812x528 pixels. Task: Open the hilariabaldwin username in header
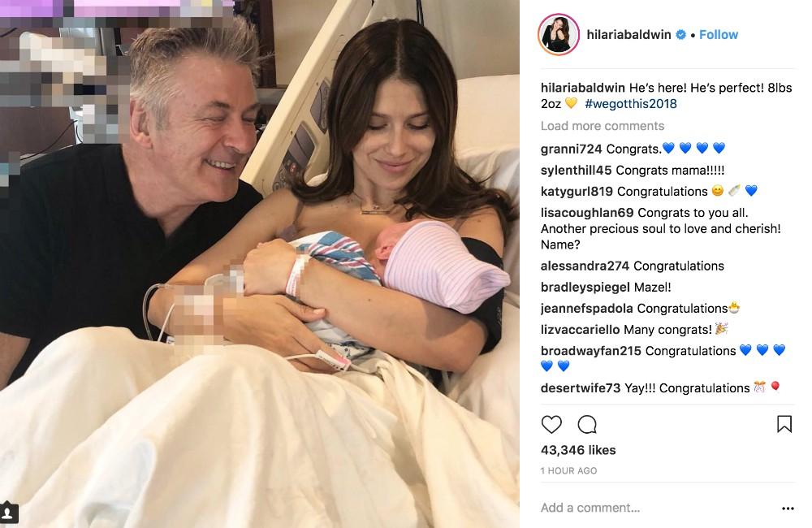click(x=628, y=35)
